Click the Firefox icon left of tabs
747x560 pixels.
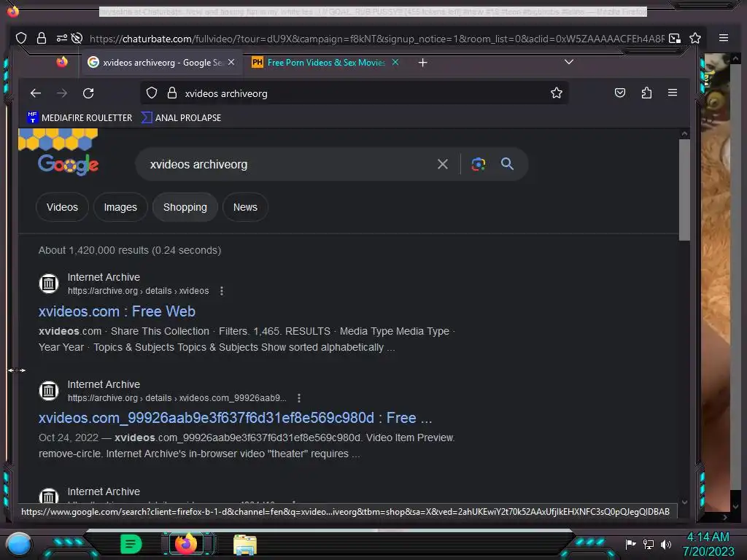pos(62,62)
